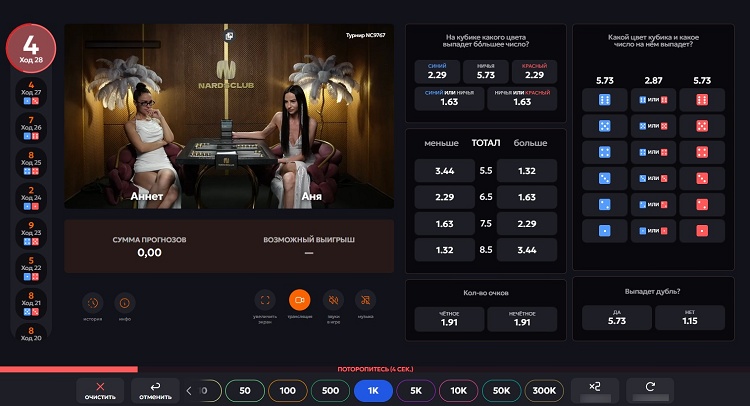Select the 50 chip
The width and height of the screenshot is (750, 406).
click(245, 391)
